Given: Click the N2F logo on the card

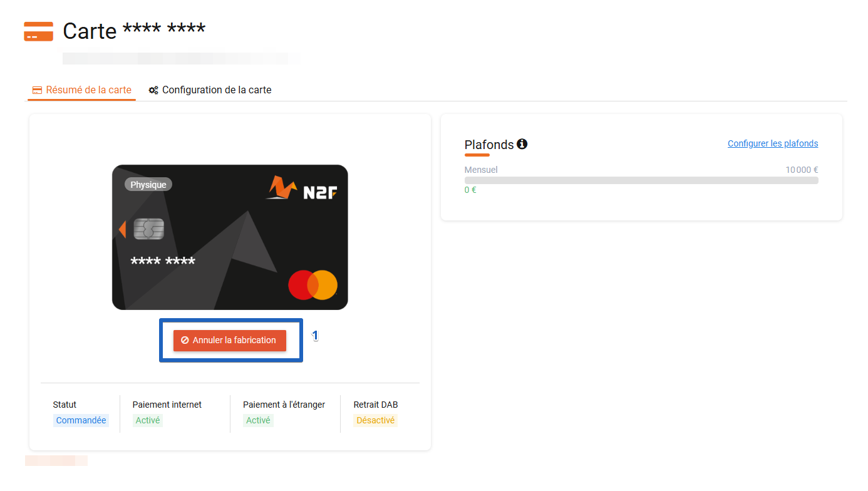Looking at the screenshot, I should tap(301, 188).
